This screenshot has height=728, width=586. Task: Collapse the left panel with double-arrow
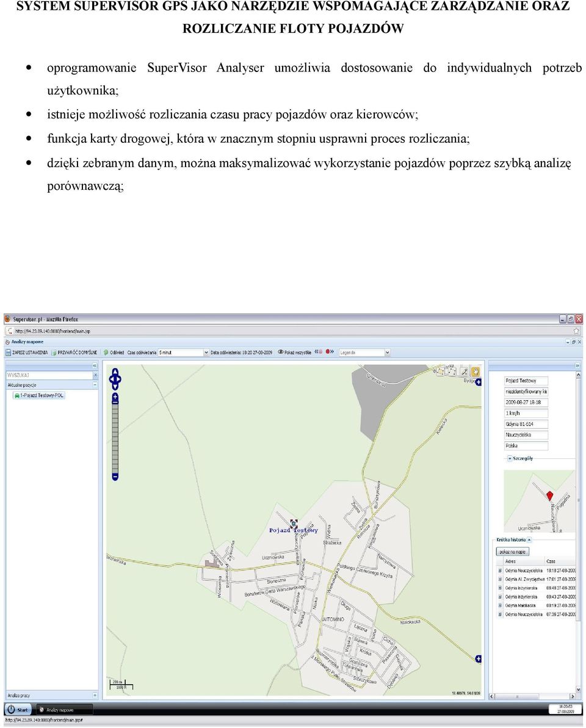click(x=95, y=366)
